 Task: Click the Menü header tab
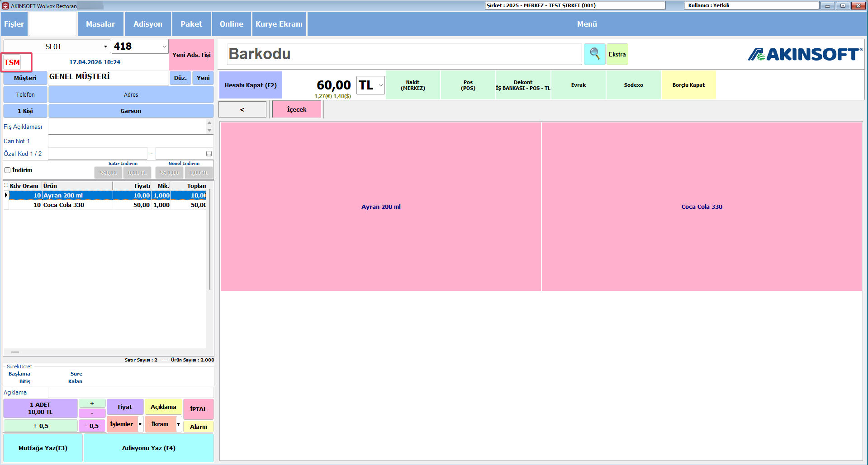click(587, 24)
